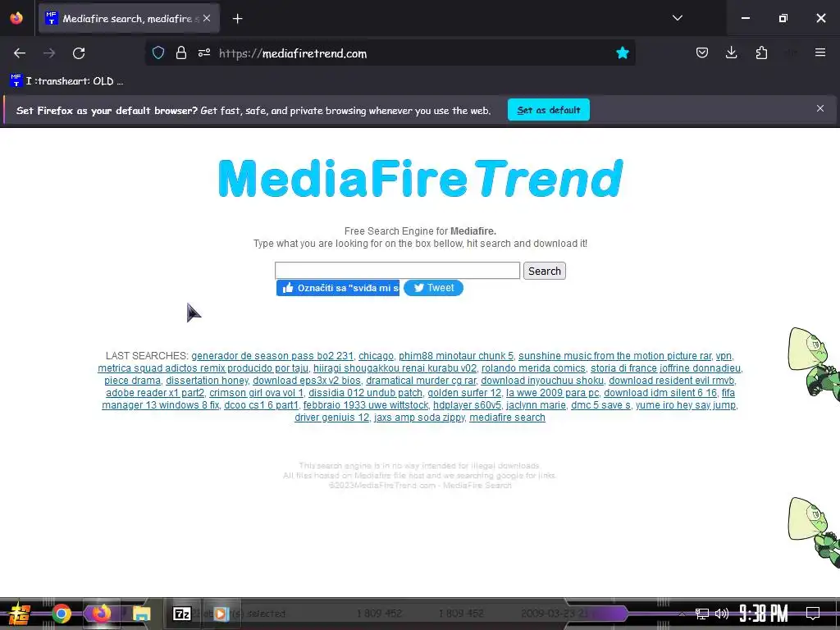Open 'metrica squad adictos remix' link
Viewport: 840px width, 630px height.
[203, 368]
